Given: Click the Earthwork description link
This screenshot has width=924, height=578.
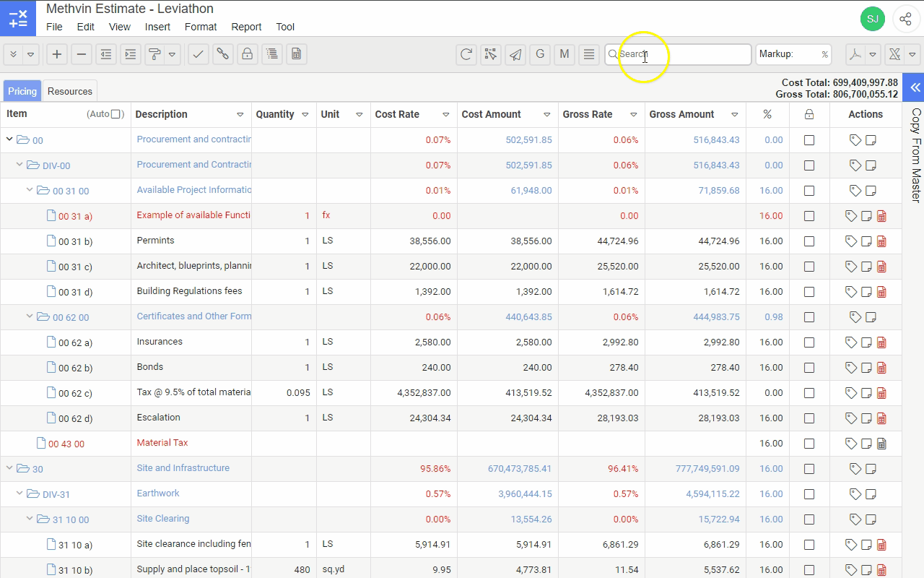Looking at the screenshot, I should [x=158, y=493].
